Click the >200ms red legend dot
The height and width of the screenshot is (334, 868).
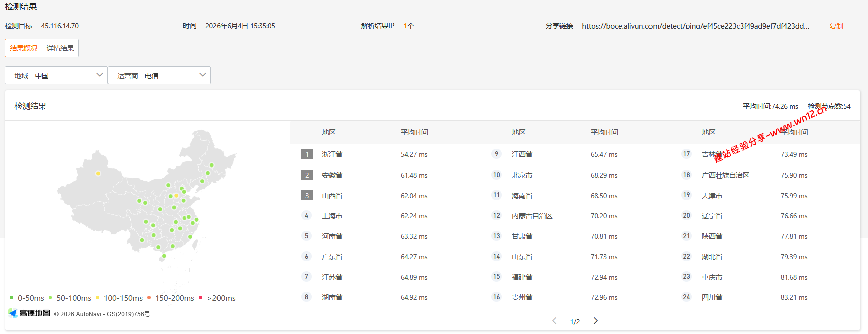click(x=201, y=297)
